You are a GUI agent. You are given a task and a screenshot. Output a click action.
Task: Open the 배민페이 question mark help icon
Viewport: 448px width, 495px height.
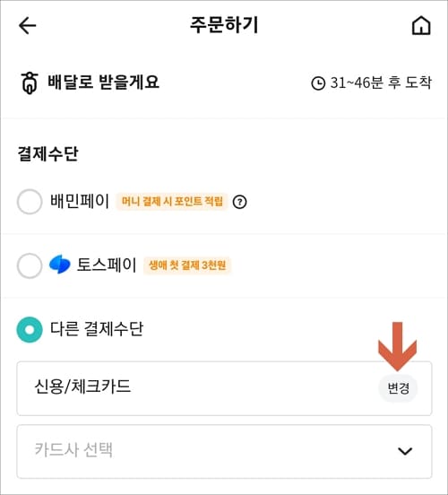(239, 202)
